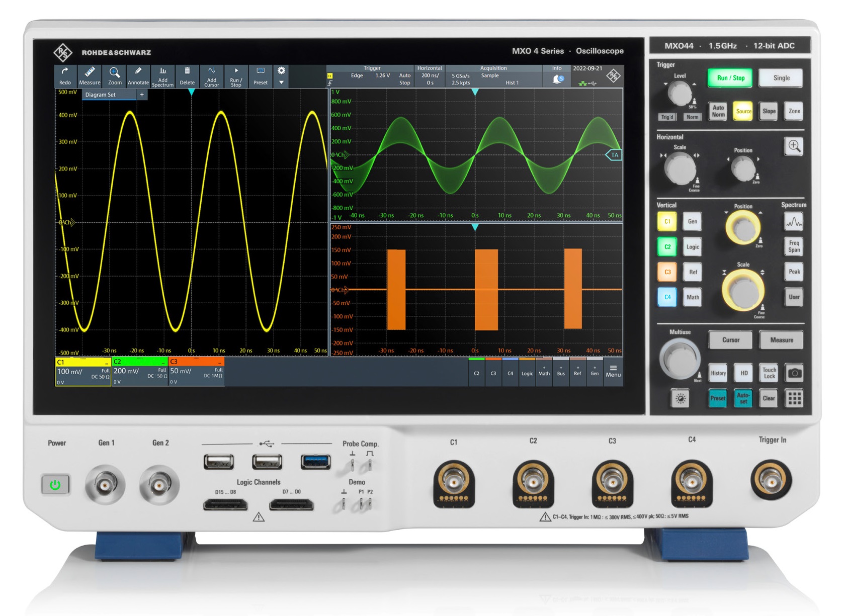Open settings via the gear icon

281,71
